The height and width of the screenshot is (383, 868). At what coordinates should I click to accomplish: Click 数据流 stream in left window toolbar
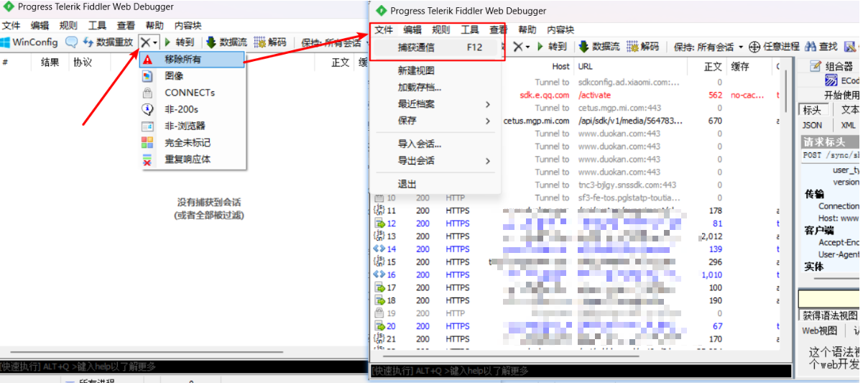(x=227, y=42)
